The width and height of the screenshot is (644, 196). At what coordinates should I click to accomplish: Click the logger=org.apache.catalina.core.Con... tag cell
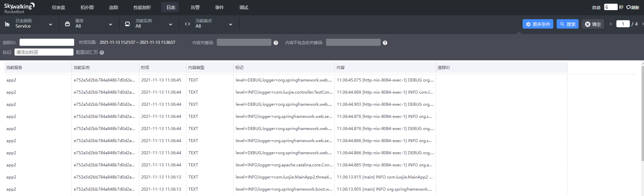[284, 165]
